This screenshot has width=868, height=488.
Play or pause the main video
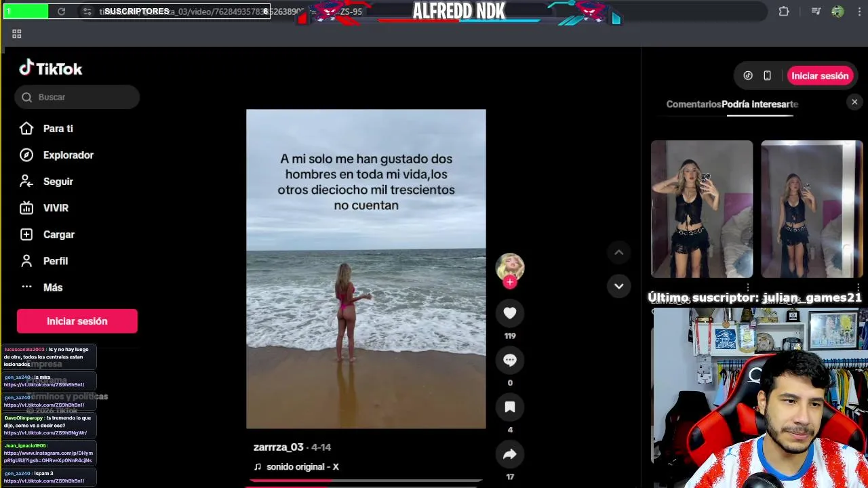[x=366, y=269]
